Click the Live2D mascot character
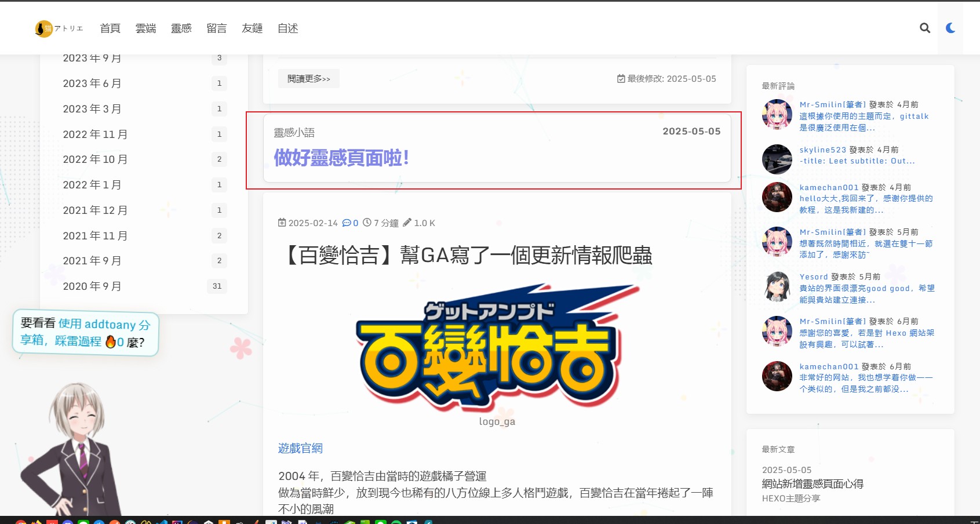Screen dimensions: 980x524 (x=72, y=449)
